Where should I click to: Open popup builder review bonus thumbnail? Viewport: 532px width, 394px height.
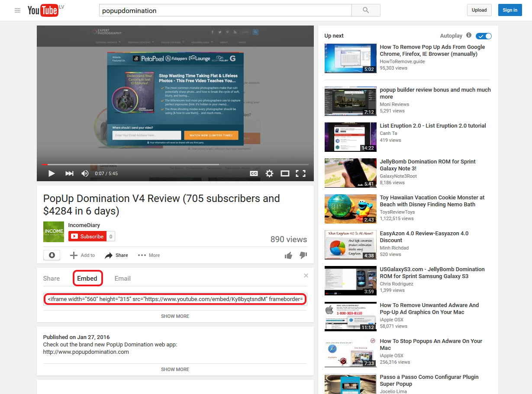click(x=351, y=101)
